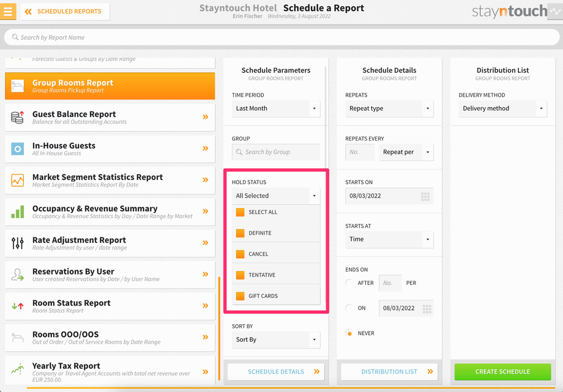The width and height of the screenshot is (563, 392).
Task: Toggle the SELECT ALL checkbox
Action: pos(240,212)
